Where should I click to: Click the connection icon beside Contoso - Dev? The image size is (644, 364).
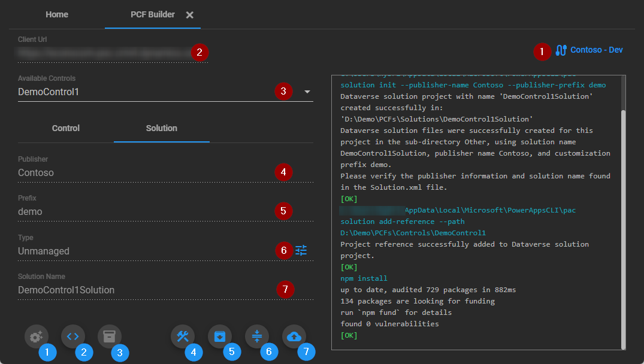561,50
